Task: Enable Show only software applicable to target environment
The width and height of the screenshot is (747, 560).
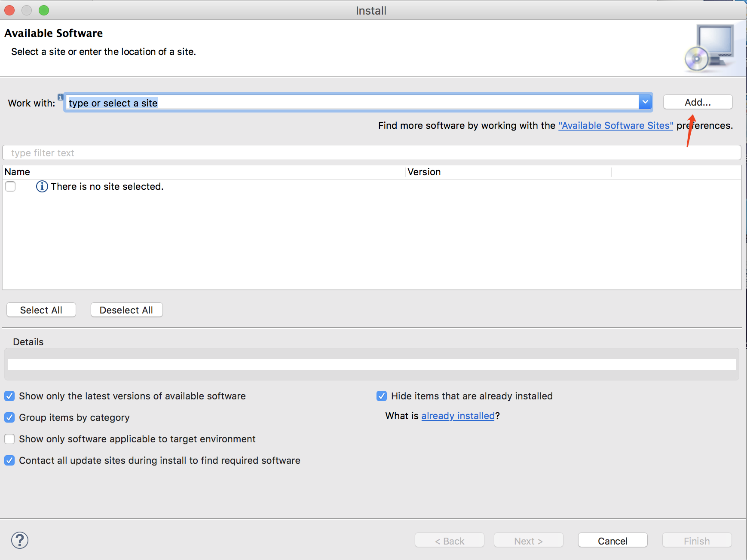Action: 9,439
